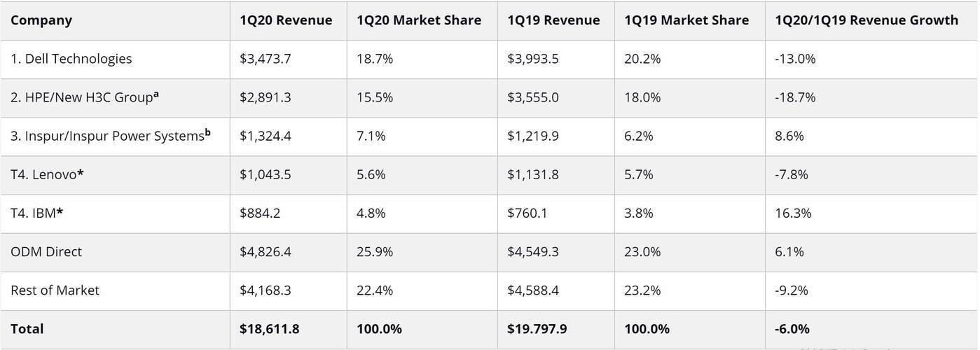Click Dell's growth value -13.0%
Screen dimensions: 980x350
pos(796,59)
